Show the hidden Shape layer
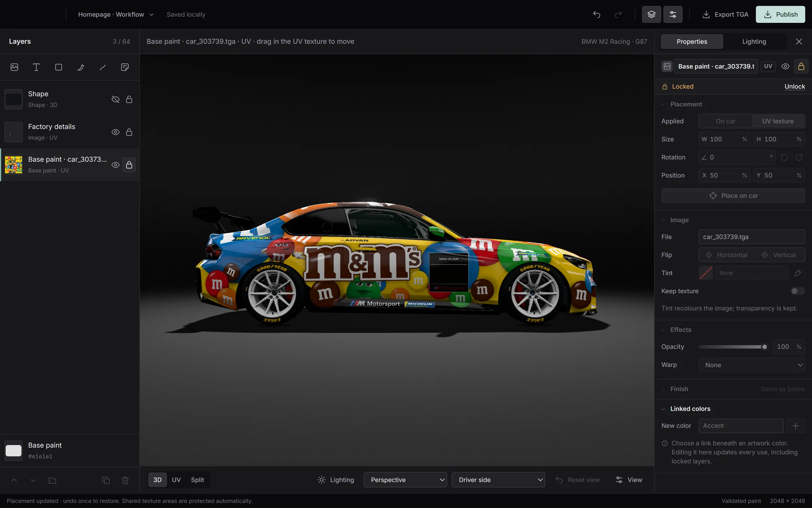Image resolution: width=812 pixels, height=508 pixels. 115,99
